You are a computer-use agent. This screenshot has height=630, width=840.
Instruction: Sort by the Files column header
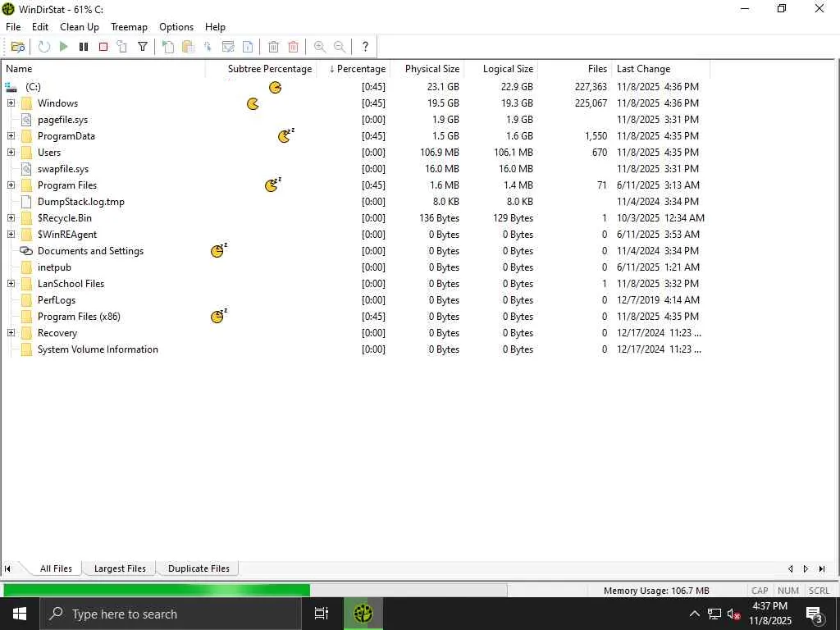(575, 69)
